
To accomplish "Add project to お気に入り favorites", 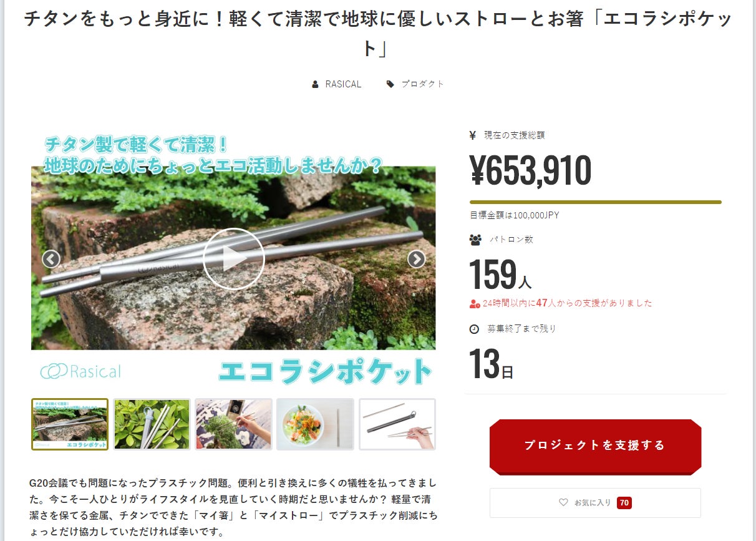I will tap(595, 502).
